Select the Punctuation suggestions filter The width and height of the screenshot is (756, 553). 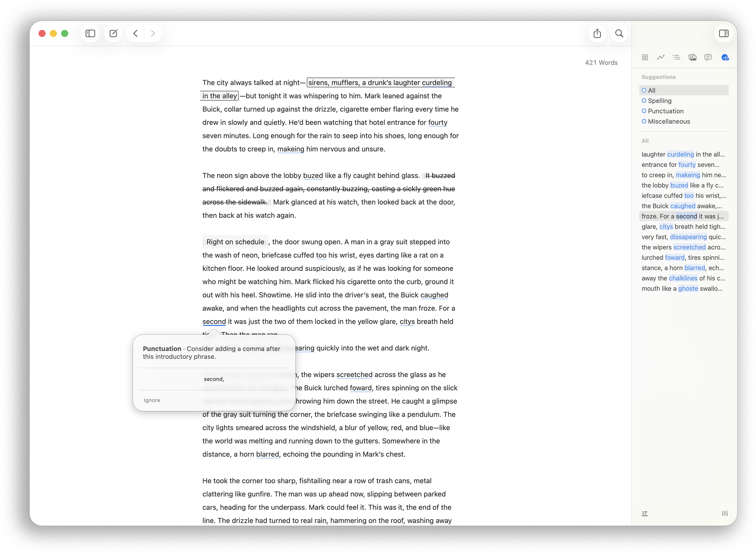point(665,111)
